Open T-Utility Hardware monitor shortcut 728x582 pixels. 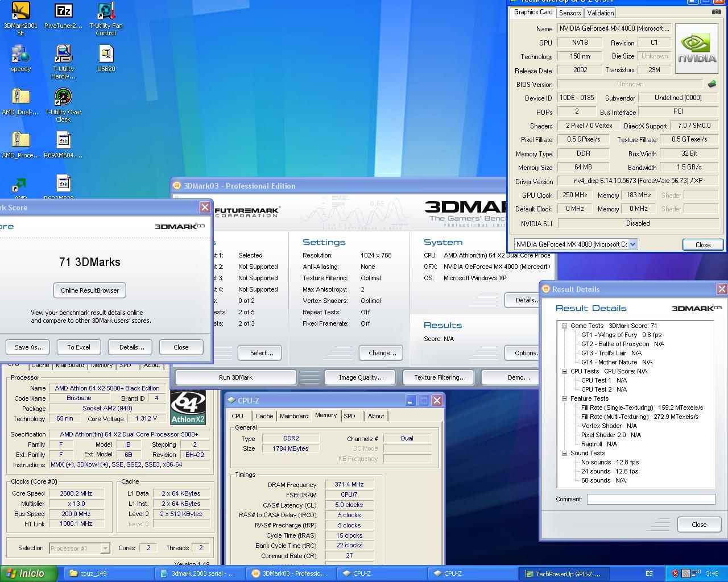63,63
